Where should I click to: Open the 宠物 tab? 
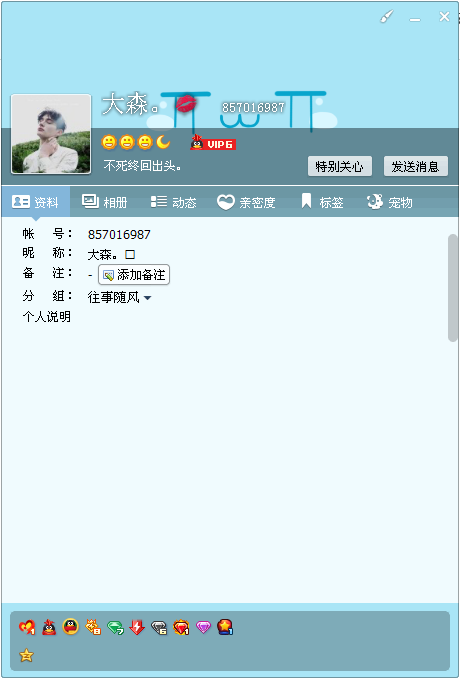389,202
